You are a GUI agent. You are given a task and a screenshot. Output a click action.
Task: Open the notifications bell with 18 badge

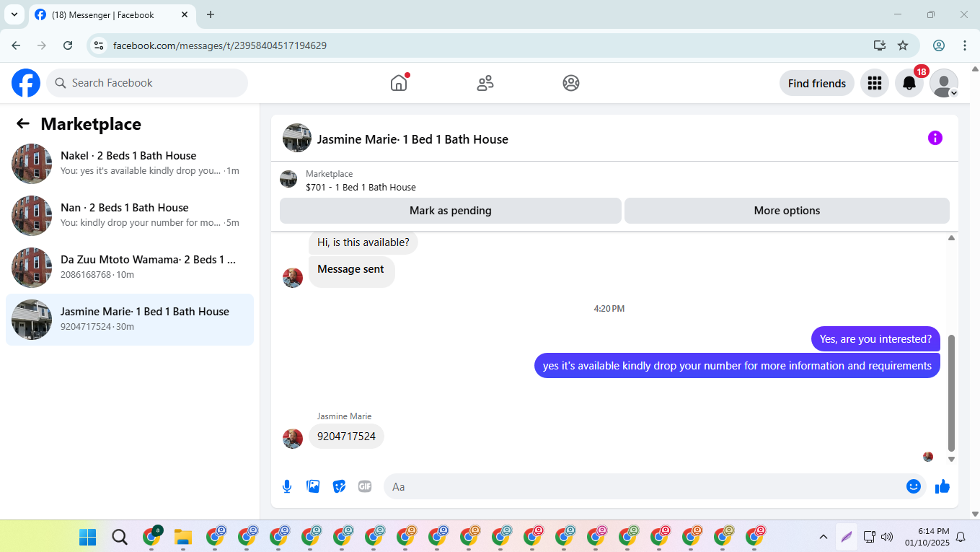point(909,84)
